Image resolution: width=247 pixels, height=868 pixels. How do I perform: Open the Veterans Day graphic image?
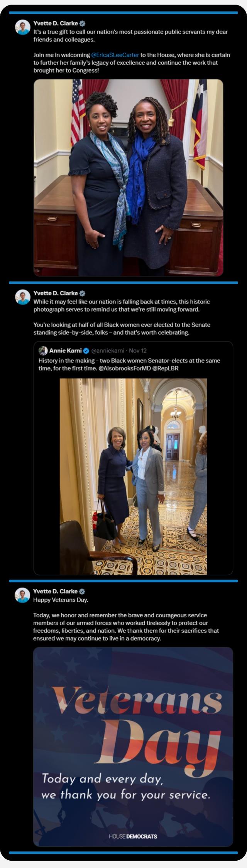pos(133,747)
